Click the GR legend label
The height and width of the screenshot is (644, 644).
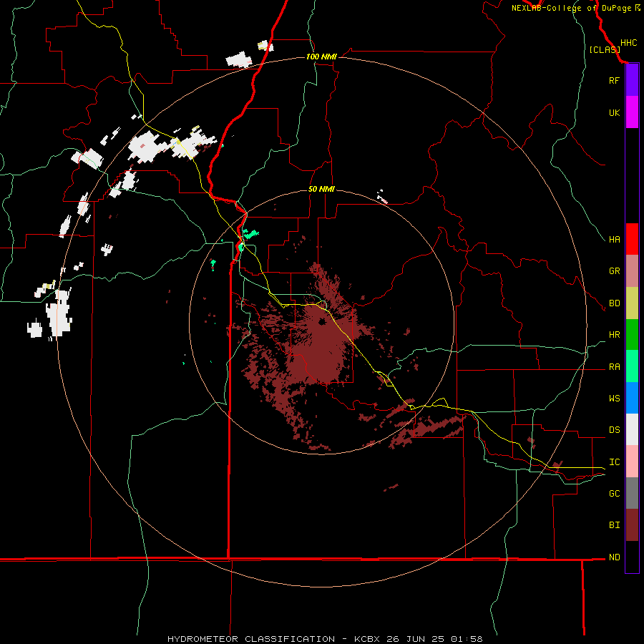[x=614, y=271]
